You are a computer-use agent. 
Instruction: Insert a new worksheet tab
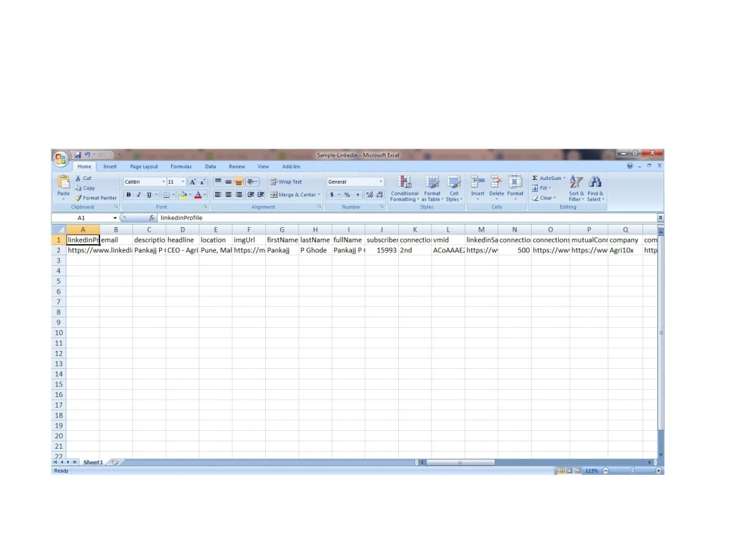[114, 462]
